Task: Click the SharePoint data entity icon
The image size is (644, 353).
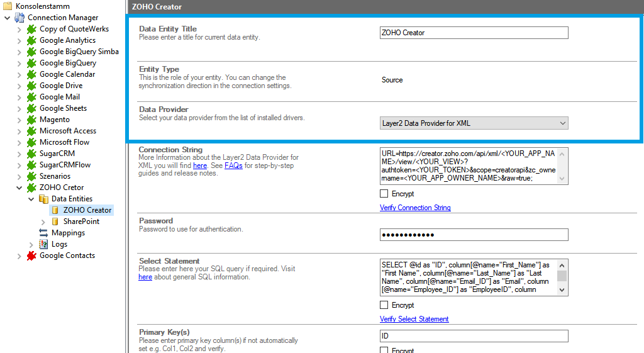Action: (55, 221)
